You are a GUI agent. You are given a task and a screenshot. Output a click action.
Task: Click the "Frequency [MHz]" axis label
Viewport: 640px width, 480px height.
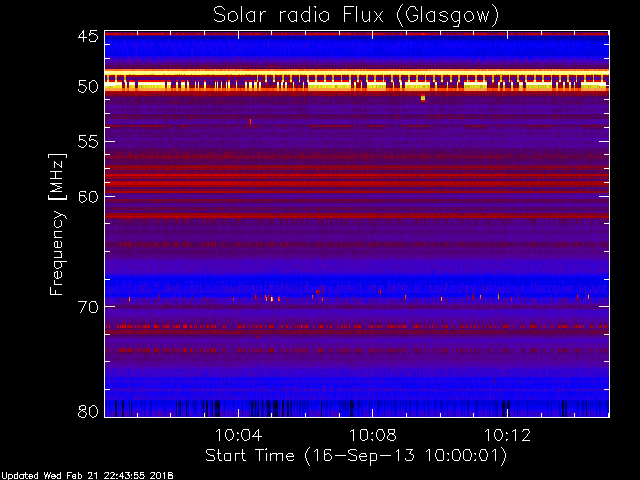57,224
